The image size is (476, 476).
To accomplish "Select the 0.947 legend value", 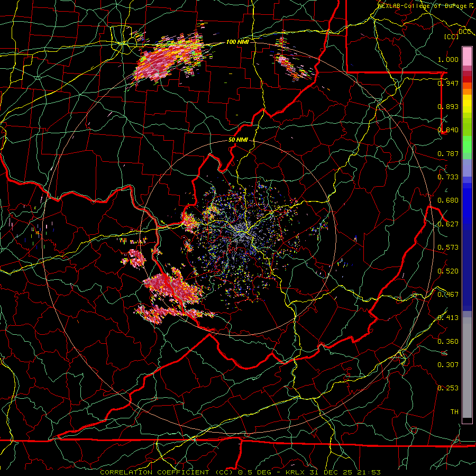I will tap(448, 83).
